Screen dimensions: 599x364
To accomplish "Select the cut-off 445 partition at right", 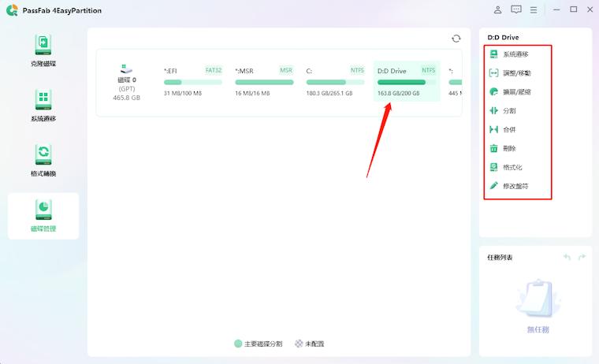I will point(454,81).
